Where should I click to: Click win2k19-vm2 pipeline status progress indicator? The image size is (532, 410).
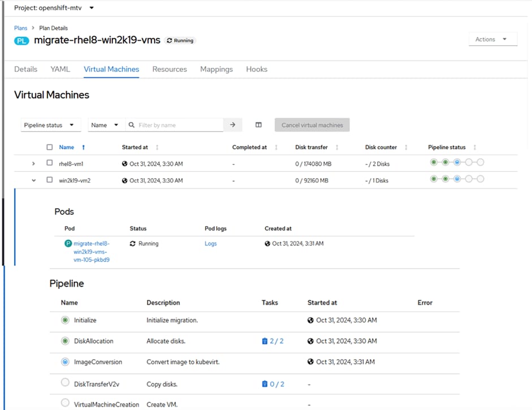(457, 179)
